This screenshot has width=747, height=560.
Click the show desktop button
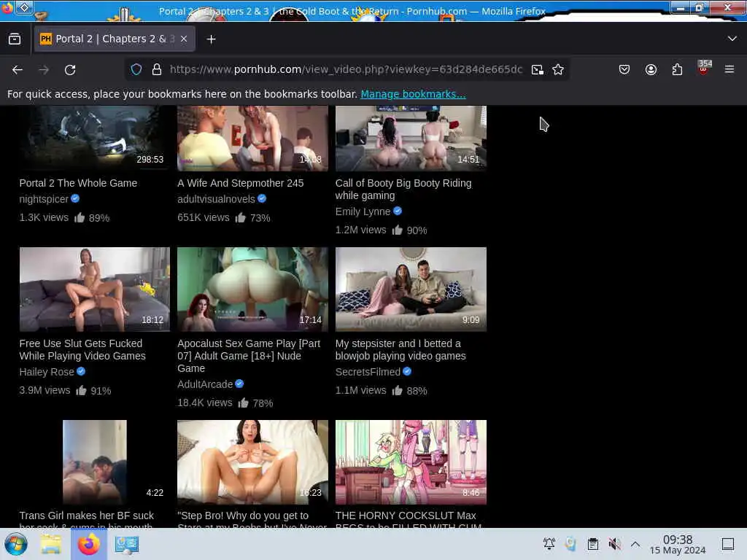coord(728,544)
